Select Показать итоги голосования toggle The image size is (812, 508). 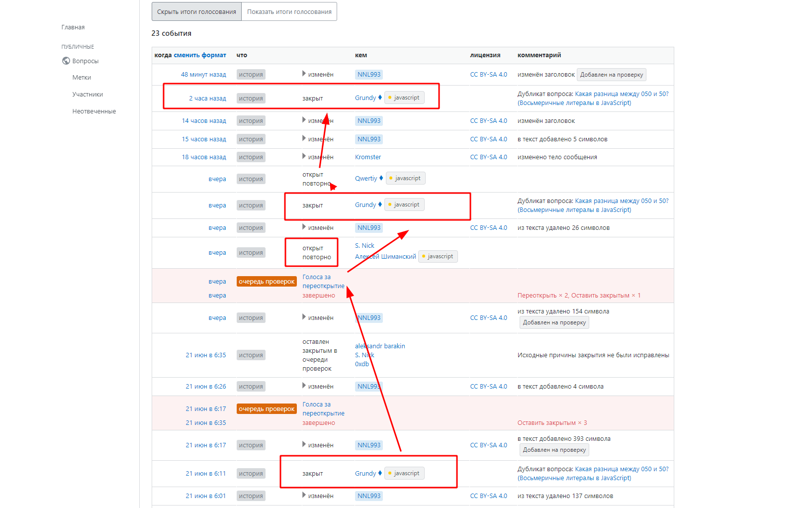coord(289,11)
